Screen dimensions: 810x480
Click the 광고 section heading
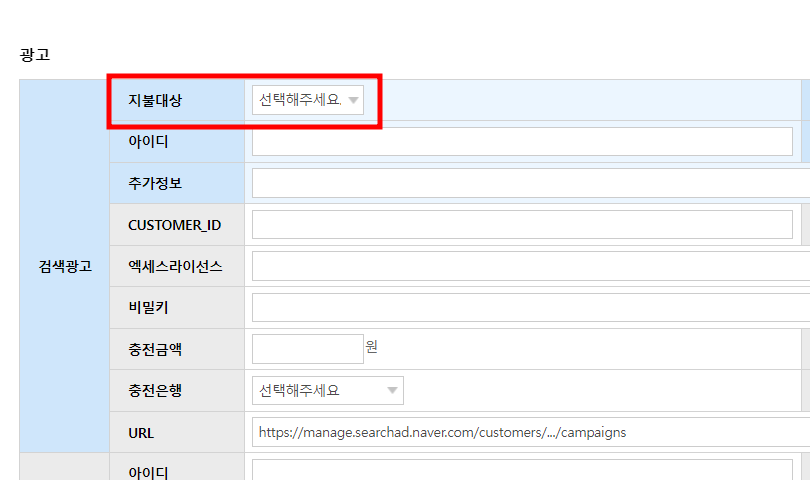point(35,55)
